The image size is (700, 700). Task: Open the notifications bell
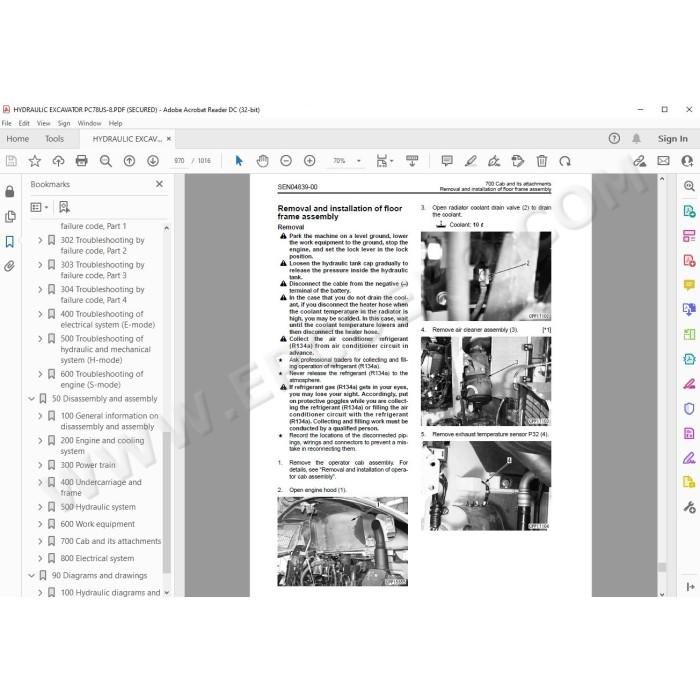pyautogui.click(x=636, y=138)
